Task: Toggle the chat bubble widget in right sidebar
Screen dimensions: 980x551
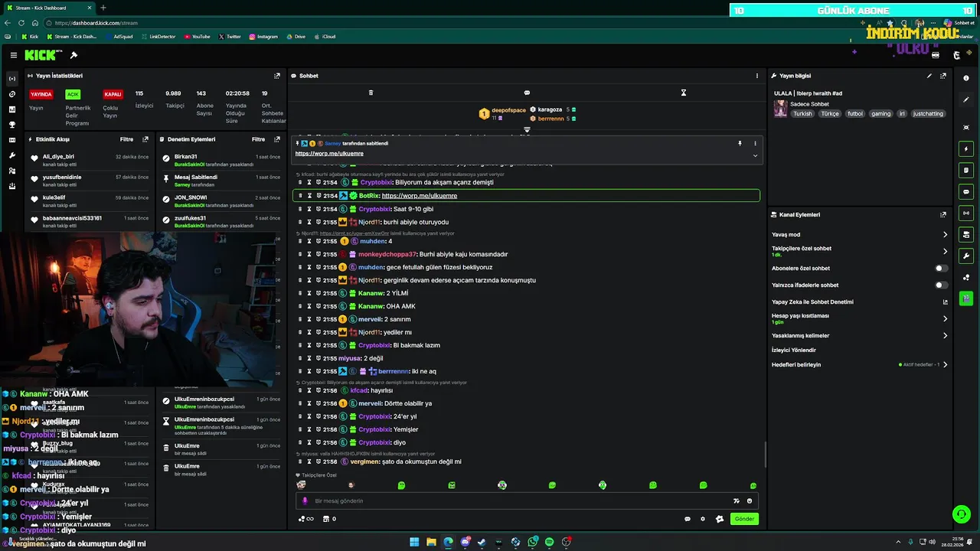Action: pos(966,191)
